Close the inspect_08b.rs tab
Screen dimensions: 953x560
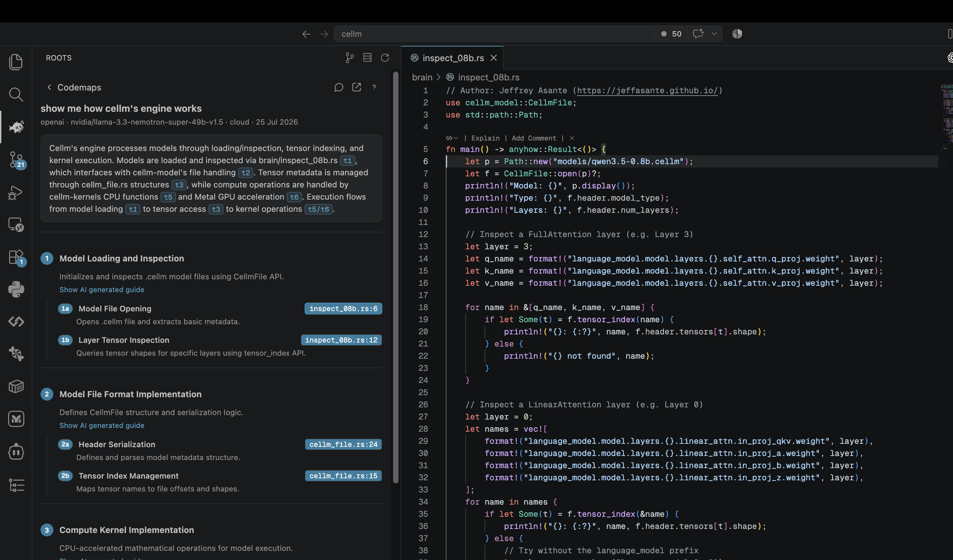click(493, 58)
